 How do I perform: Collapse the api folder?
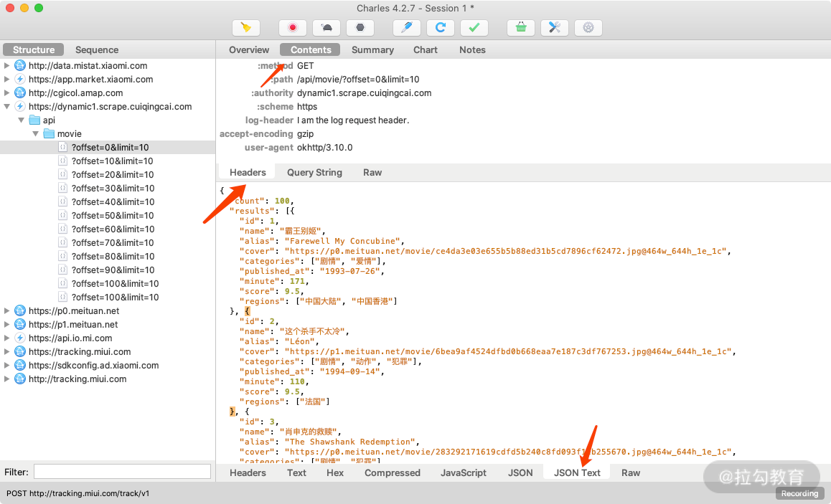(x=22, y=120)
